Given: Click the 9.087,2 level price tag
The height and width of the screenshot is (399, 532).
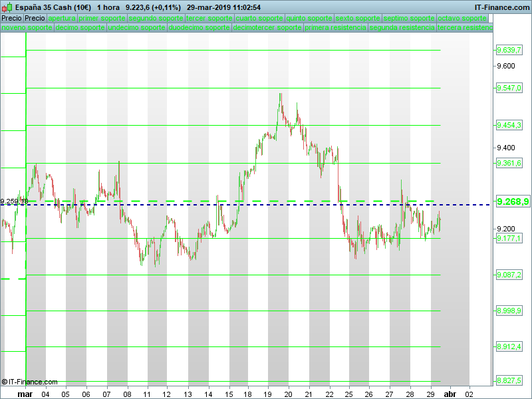Looking at the screenshot, I should [509, 275].
